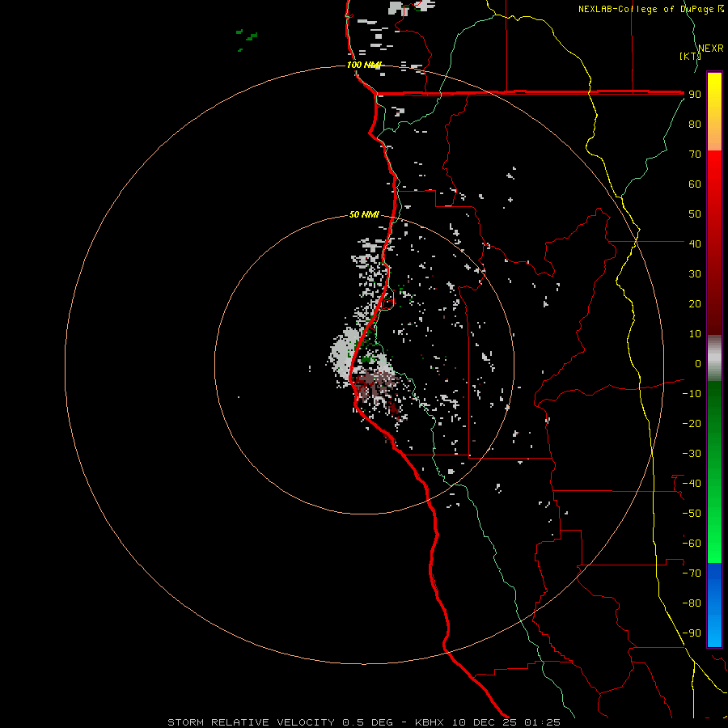Click the 10 value on velocity scale
Image resolution: width=728 pixels, height=728 pixels.
(695, 334)
